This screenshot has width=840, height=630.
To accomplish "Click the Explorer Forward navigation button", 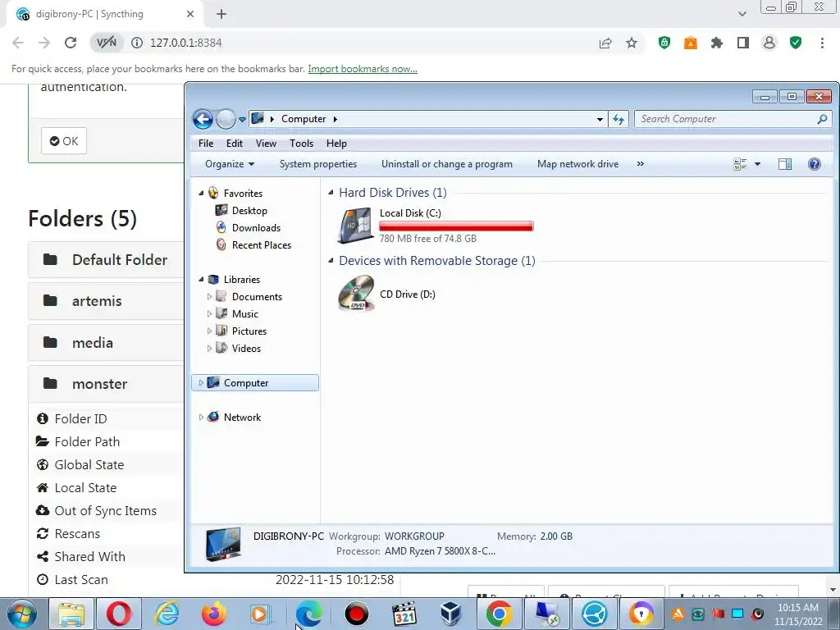I will pyautogui.click(x=226, y=119).
